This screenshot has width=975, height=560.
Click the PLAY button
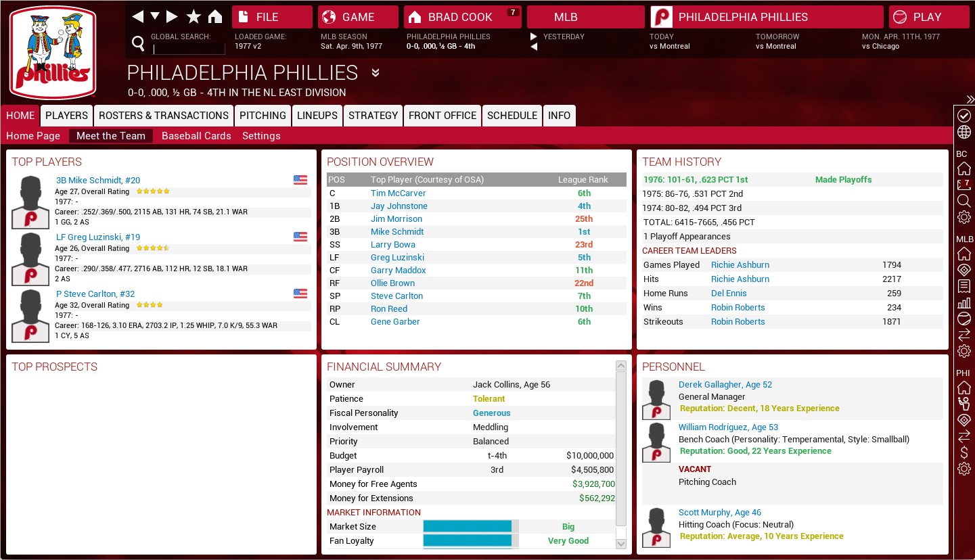[929, 17]
